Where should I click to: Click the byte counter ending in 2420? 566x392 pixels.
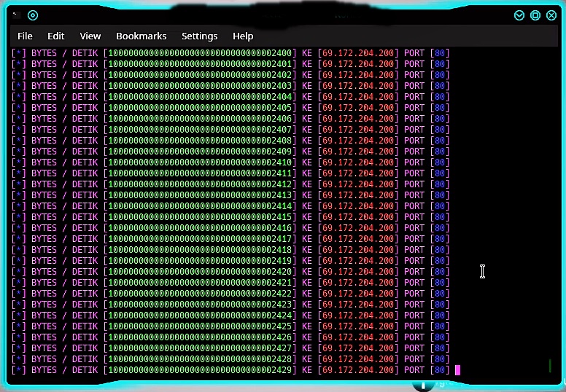click(200, 272)
